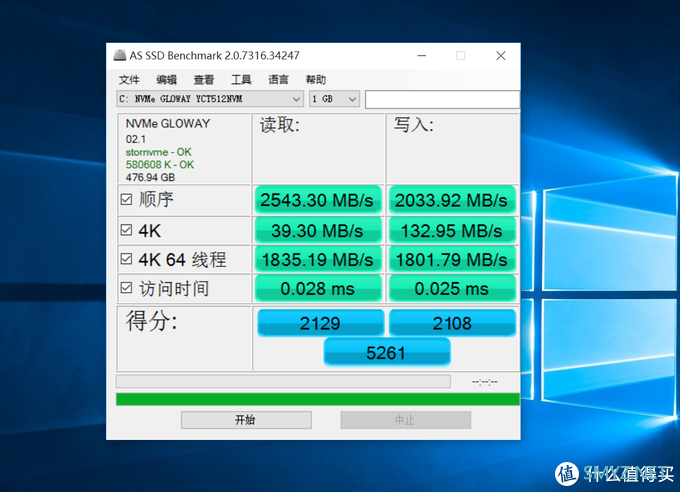Screen dimensions: 680x492
Task: Click 4K read value 39.30 MB/s
Action: coord(318,230)
